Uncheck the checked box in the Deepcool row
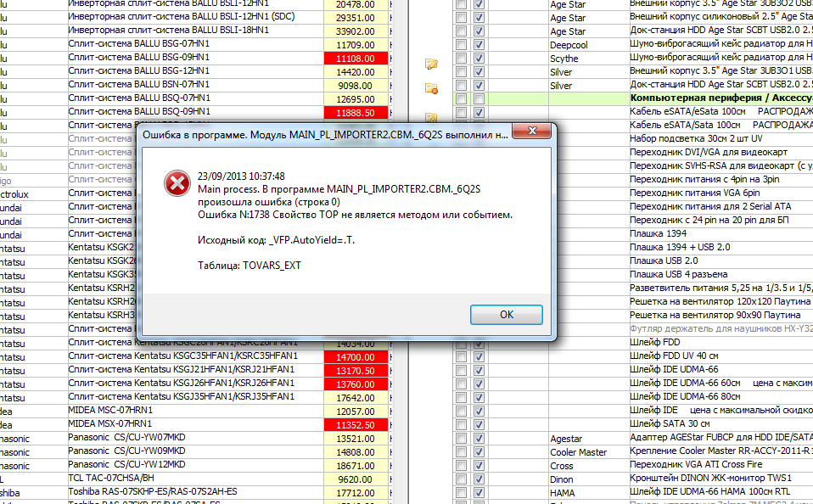 (479, 45)
